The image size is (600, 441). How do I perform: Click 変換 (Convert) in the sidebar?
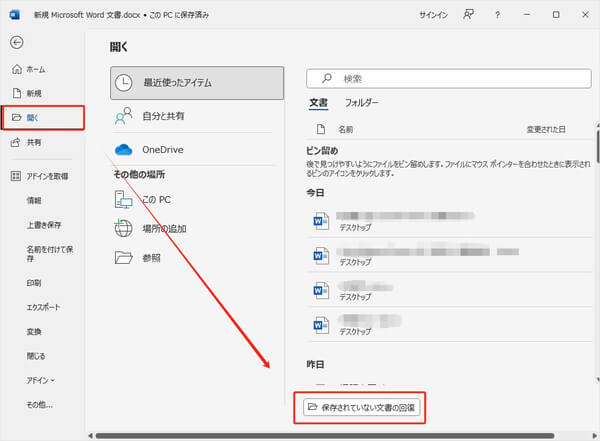(34, 332)
